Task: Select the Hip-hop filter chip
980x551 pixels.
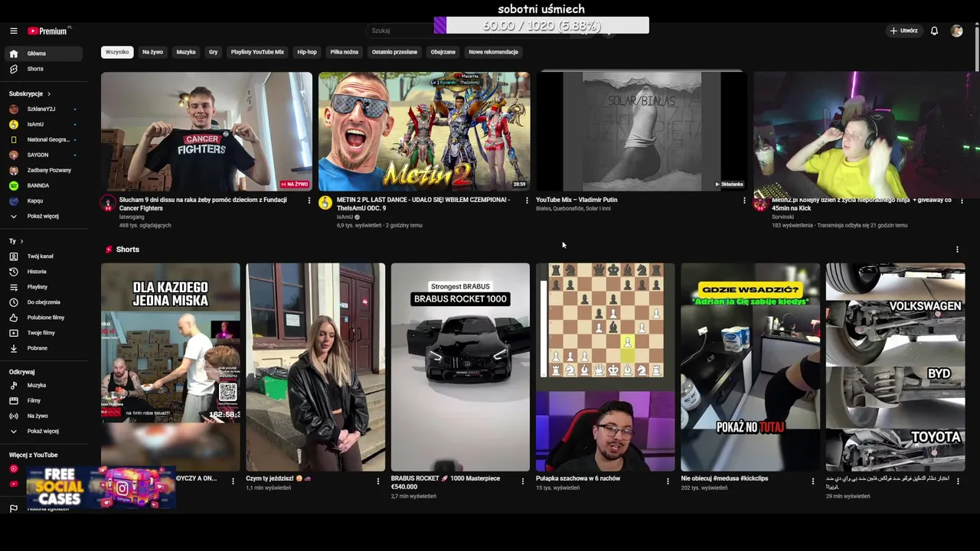Action: [x=307, y=52]
